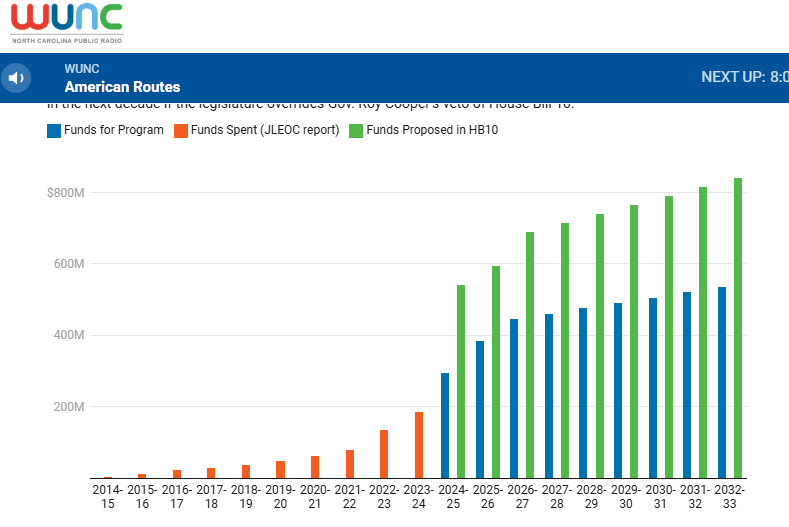The image size is (789, 527).
Task: Click the green bar for 2032-33
Action: 738,328
